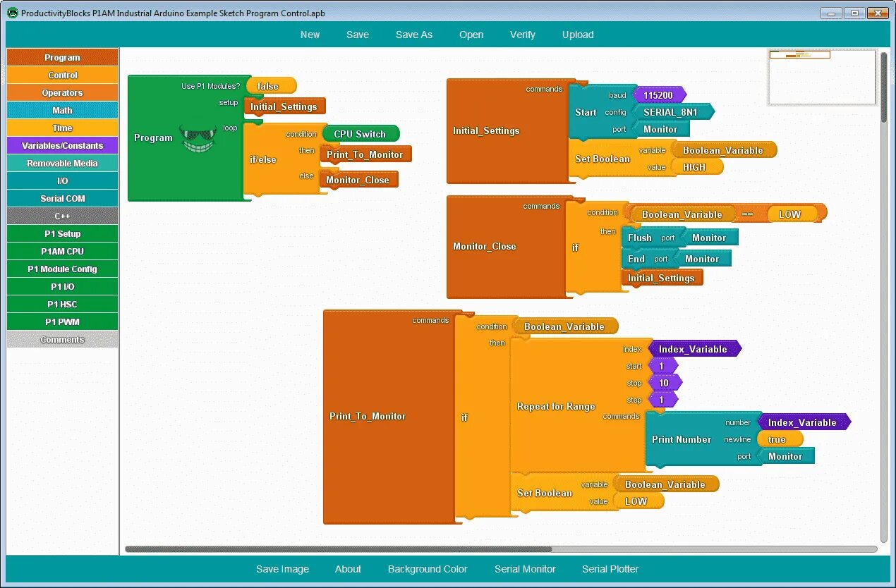The height and width of the screenshot is (588, 896).
Task: Open the C++ block category
Action: point(62,216)
